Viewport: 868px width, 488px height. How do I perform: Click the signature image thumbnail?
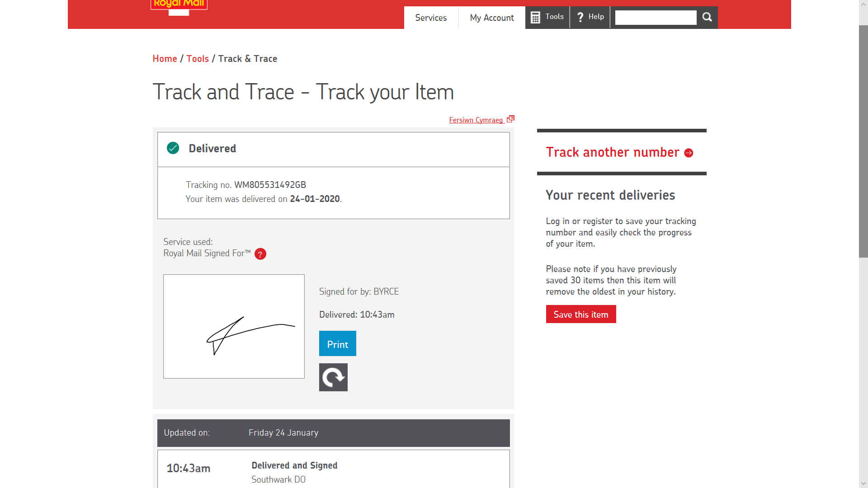pos(234,326)
